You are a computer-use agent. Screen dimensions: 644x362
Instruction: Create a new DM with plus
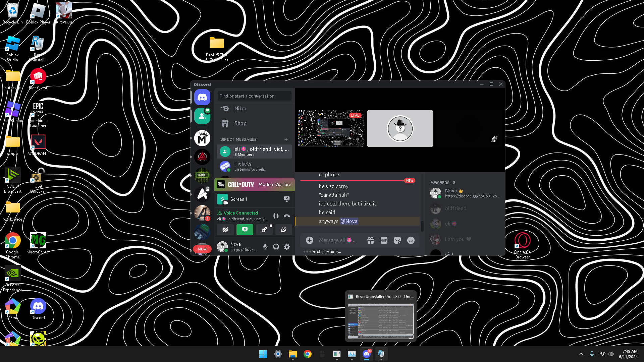(286, 139)
